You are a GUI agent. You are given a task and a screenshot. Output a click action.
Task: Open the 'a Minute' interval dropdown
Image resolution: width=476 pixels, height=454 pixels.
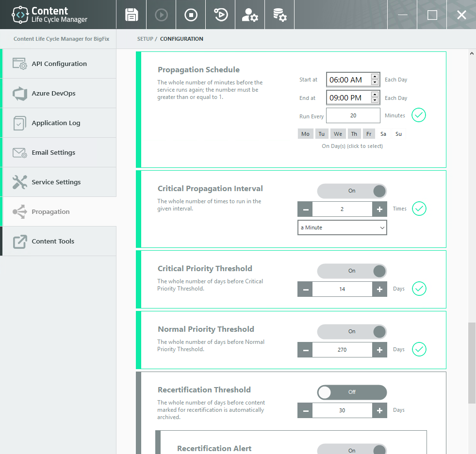(x=342, y=227)
